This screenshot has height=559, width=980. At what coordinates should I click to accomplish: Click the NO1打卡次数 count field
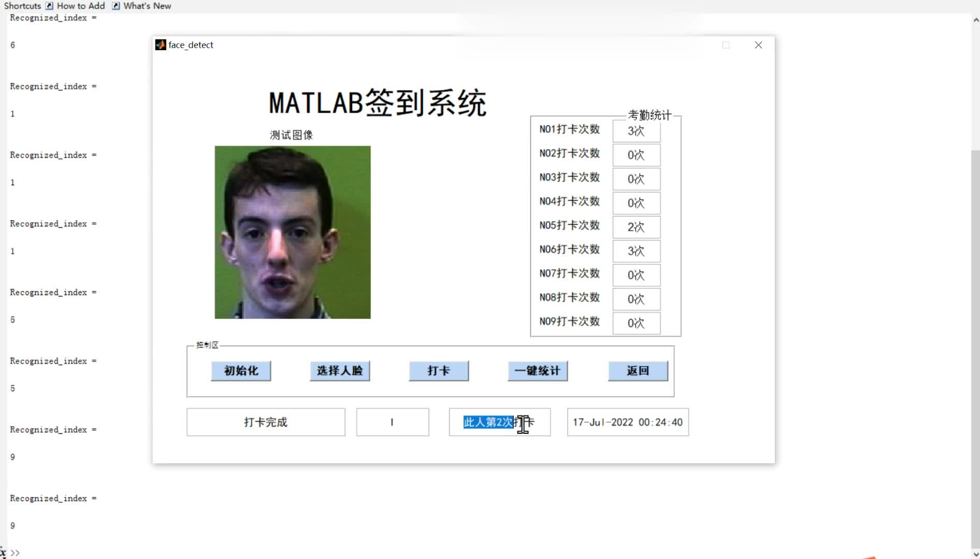(x=636, y=131)
